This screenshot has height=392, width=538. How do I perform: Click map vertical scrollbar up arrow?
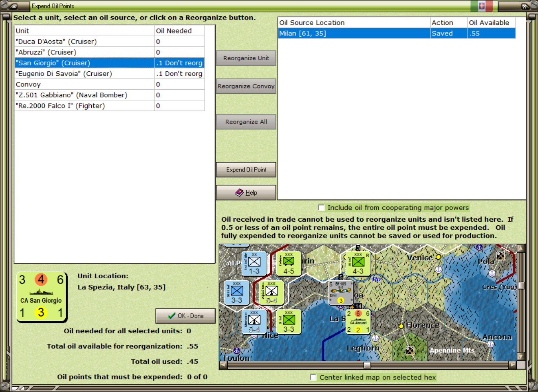pos(521,248)
